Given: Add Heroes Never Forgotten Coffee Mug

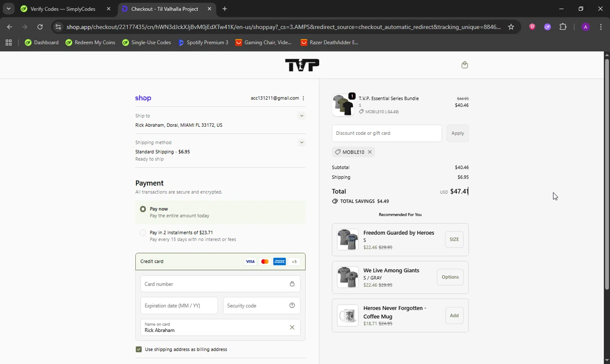Looking at the screenshot, I should point(454,316).
